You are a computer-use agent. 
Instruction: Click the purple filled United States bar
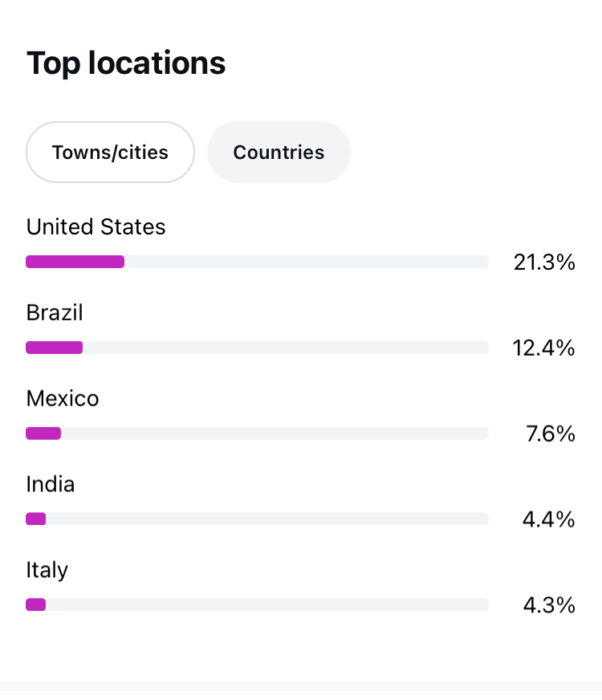coord(75,262)
